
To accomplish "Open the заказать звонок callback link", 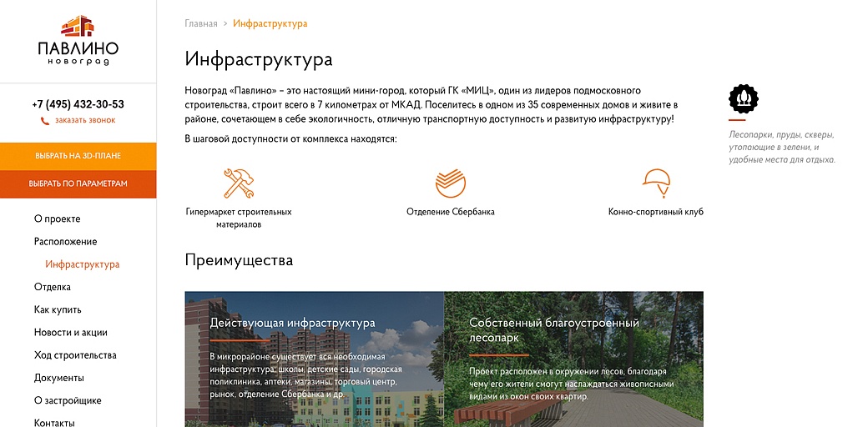I will point(85,120).
